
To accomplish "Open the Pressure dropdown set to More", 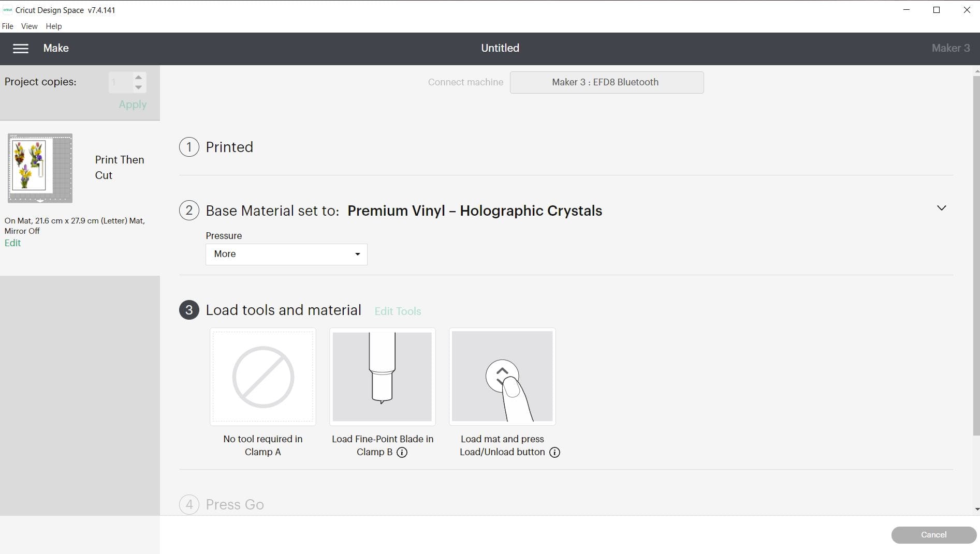I will [286, 254].
